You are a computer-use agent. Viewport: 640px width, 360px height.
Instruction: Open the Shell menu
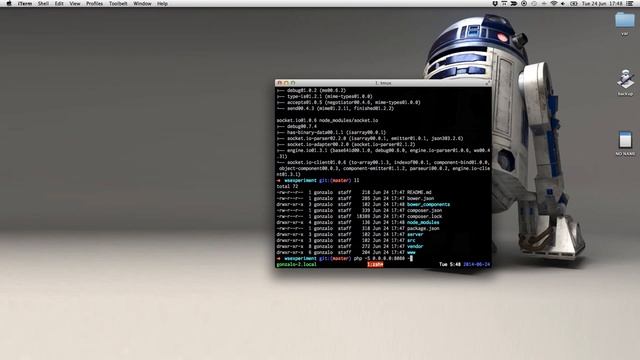(x=43, y=4)
